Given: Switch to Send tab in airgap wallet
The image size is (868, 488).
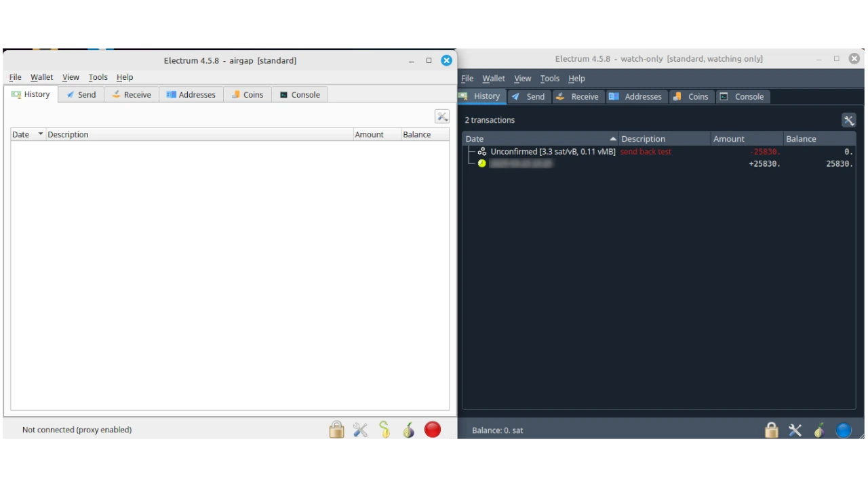Looking at the screenshot, I should (81, 95).
